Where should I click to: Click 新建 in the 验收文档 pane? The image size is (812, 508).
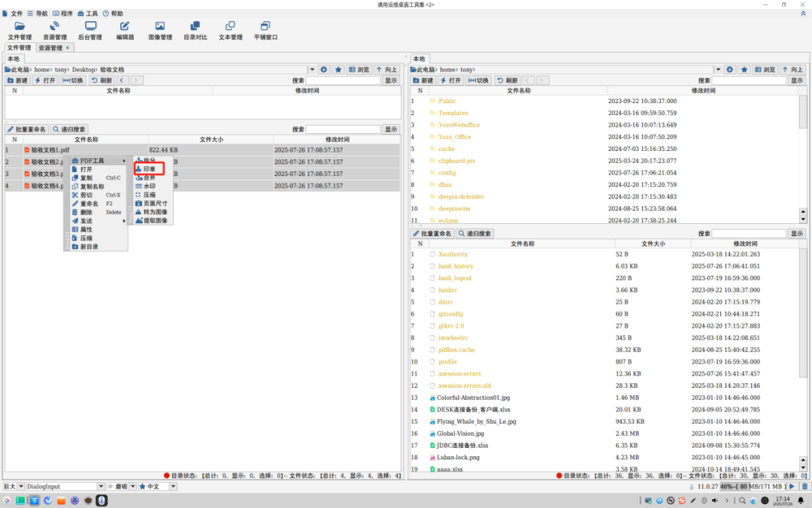[x=17, y=80]
